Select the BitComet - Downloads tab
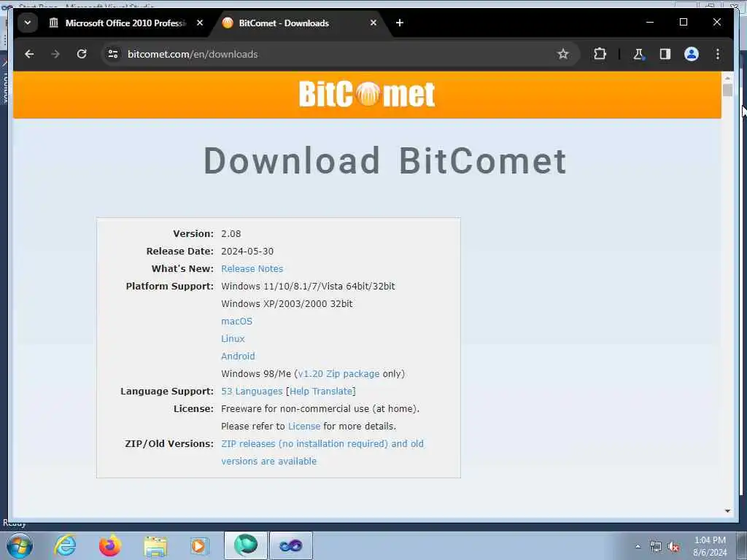The width and height of the screenshot is (747, 560). click(295, 23)
